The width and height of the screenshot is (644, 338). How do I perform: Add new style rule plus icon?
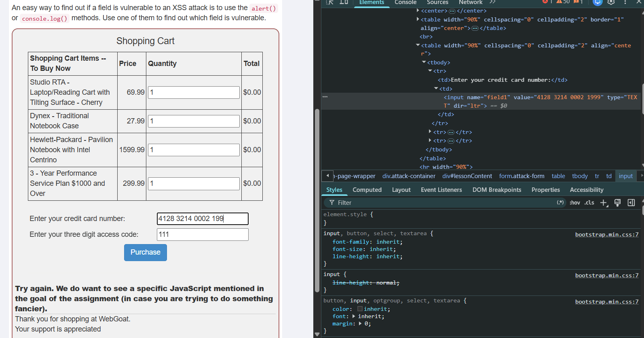[604, 203]
